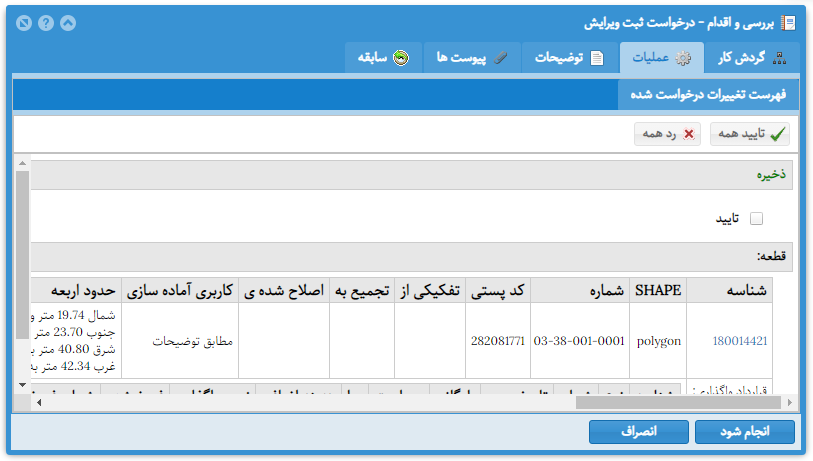
Task: Click the page icon on توضیحات tab
Action: pyautogui.click(x=597, y=58)
